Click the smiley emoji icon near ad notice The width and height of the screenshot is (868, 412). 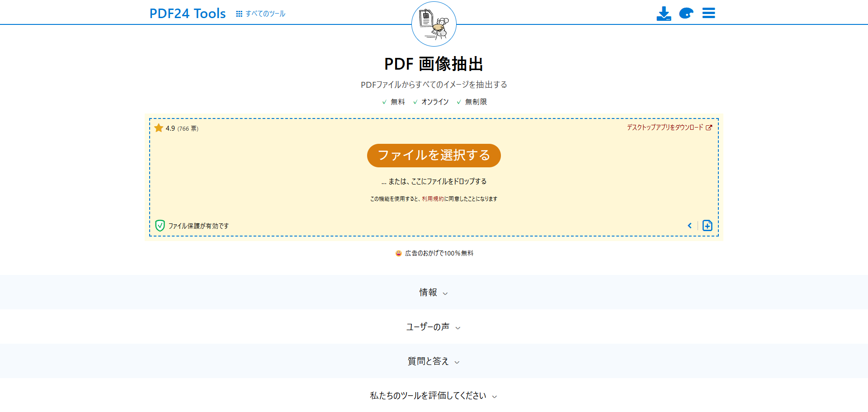click(398, 253)
